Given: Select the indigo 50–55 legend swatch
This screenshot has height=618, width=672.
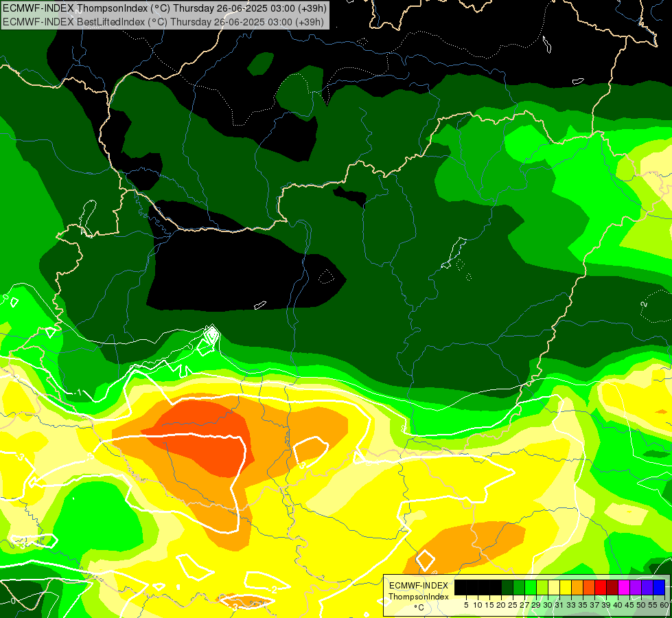Looking at the screenshot, I should click(647, 587).
